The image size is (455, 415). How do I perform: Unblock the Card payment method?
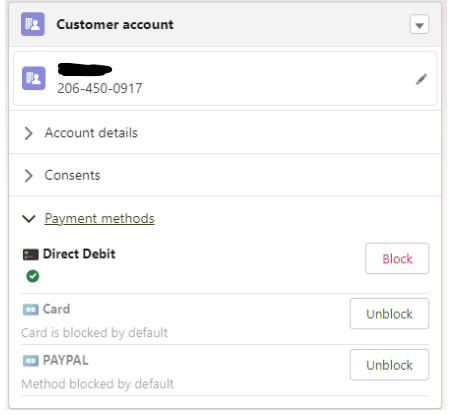389,314
